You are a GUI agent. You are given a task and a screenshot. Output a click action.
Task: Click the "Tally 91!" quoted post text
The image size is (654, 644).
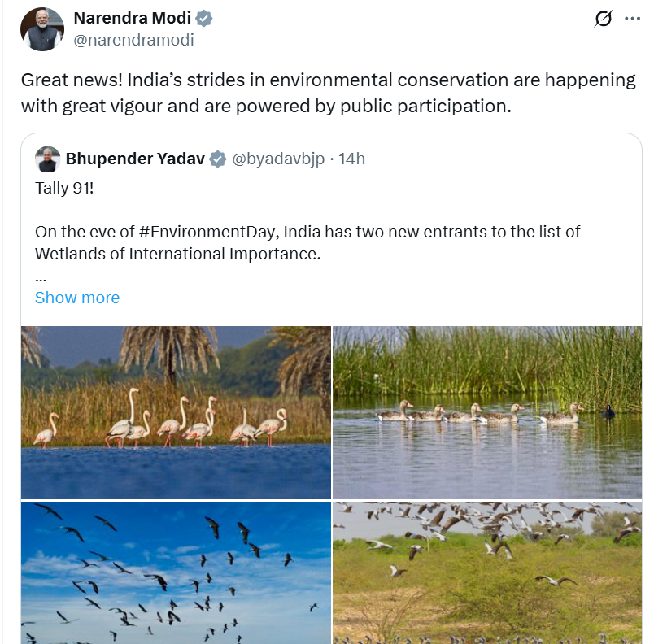click(64, 188)
